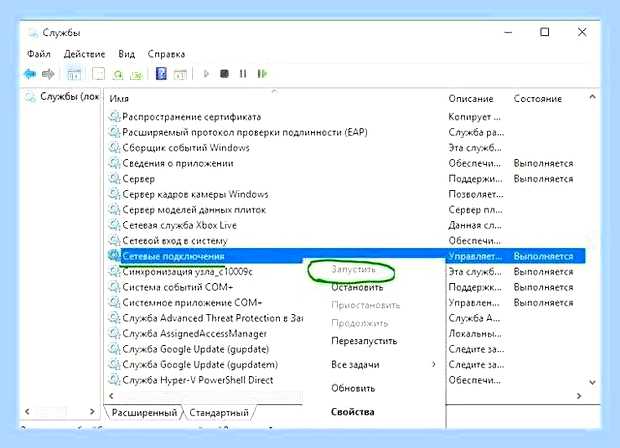Image resolution: width=620 pixels, height=448 pixels.
Task: Click services list horizontal scroll right arrow
Action: tap(579, 396)
